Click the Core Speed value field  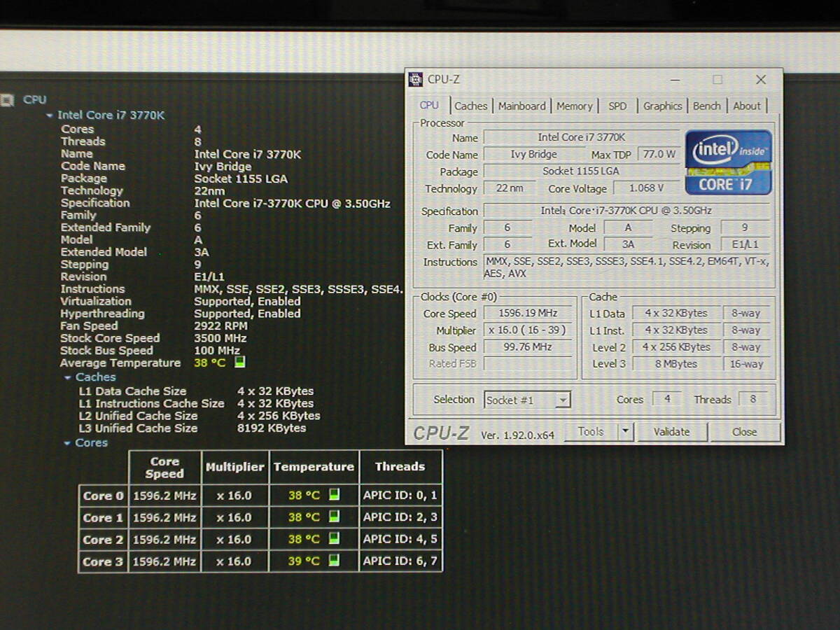pos(528,314)
